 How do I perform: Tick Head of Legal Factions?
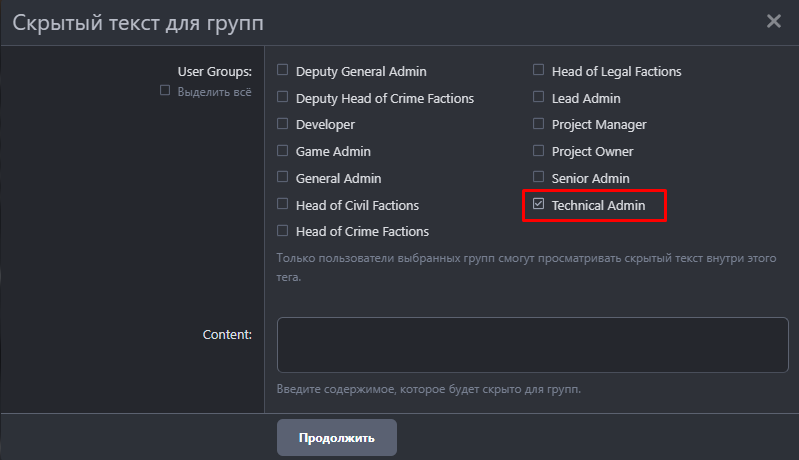pos(539,71)
